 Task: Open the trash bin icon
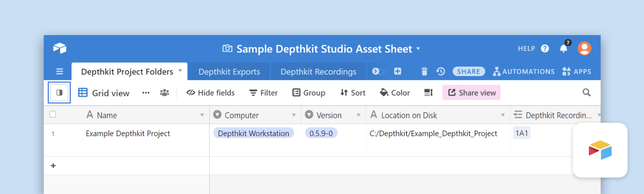coord(424,71)
